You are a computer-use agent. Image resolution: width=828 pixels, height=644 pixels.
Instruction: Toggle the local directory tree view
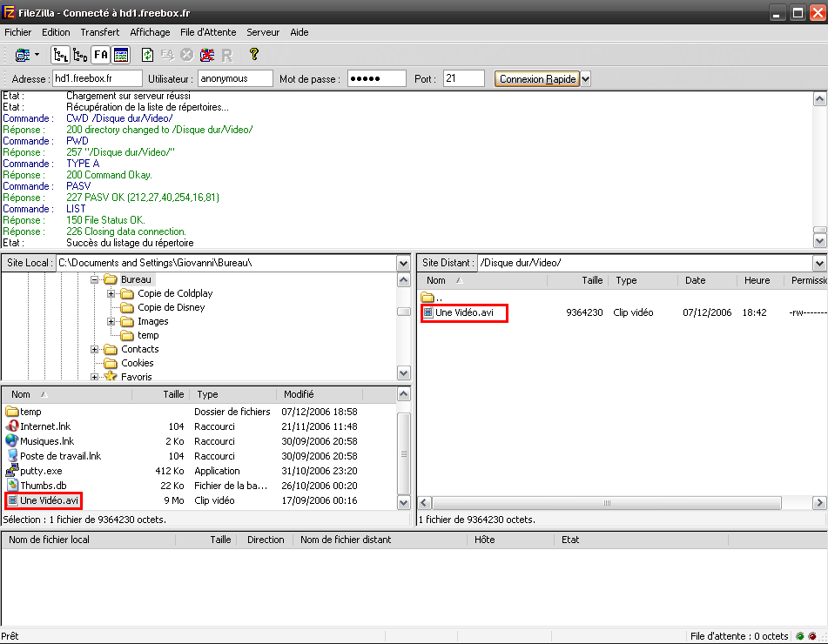[x=61, y=54]
